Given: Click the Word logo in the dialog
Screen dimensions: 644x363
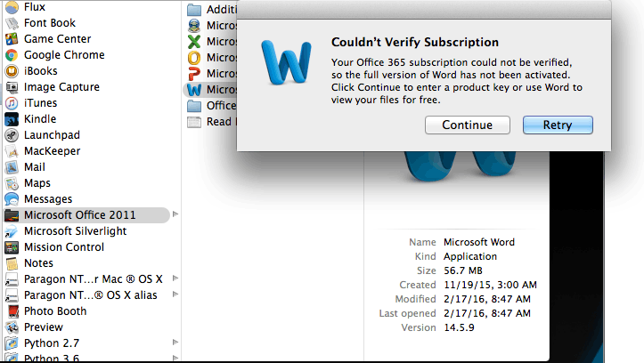Looking at the screenshot, I should [286, 62].
